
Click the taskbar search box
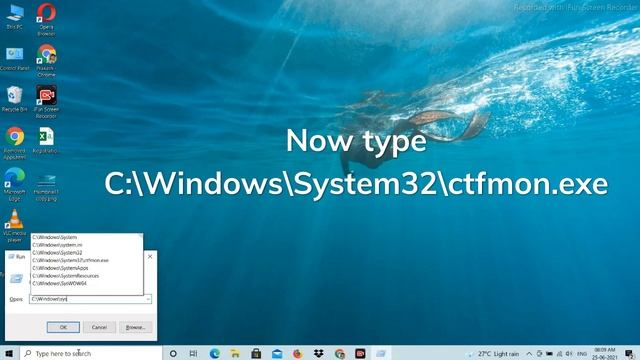click(x=91, y=353)
